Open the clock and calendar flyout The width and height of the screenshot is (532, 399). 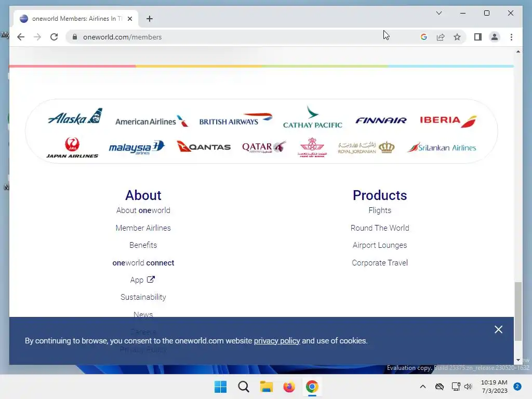[x=495, y=387]
